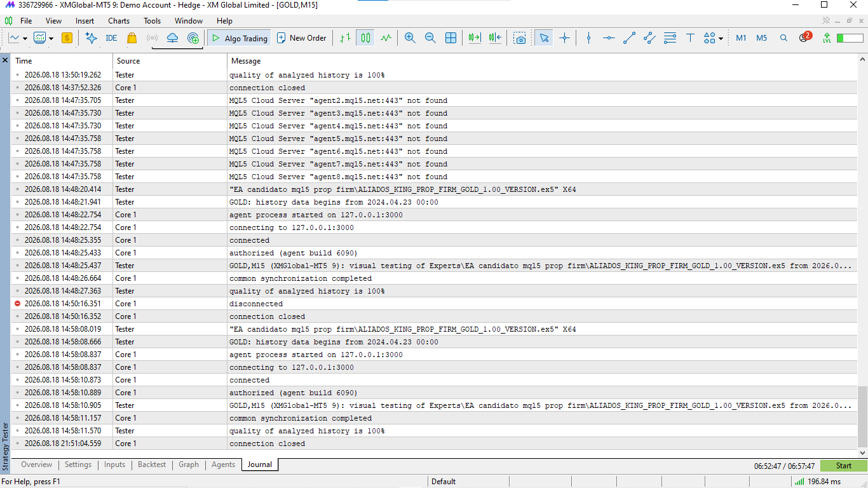Open the Market Watch dollar icon
The width and height of the screenshot is (868, 488).
point(67,38)
